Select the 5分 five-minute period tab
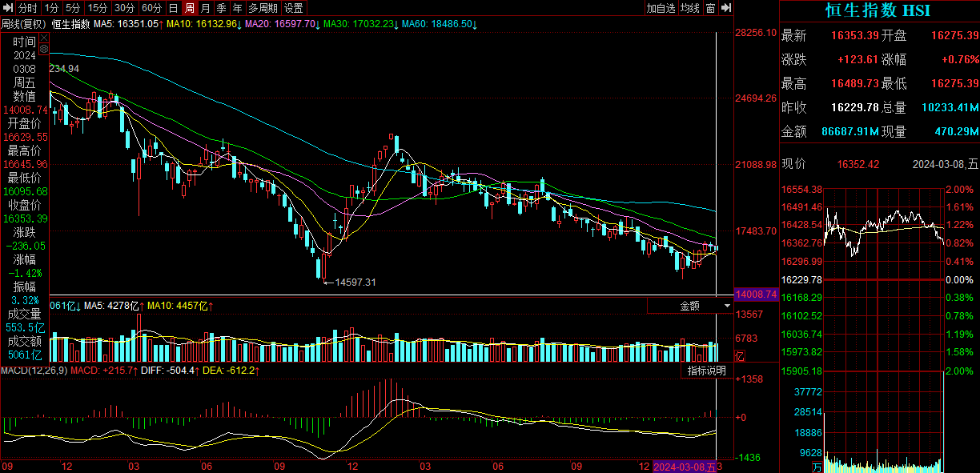The image size is (980, 473). (x=73, y=8)
